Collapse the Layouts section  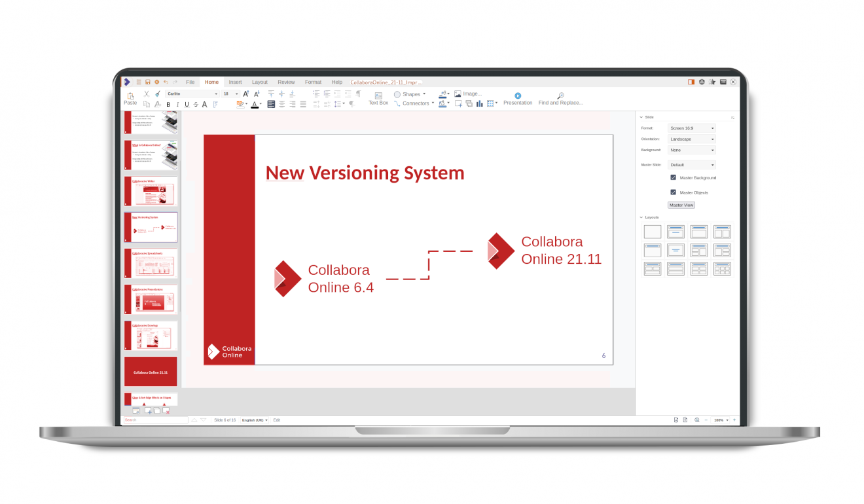(641, 217)
